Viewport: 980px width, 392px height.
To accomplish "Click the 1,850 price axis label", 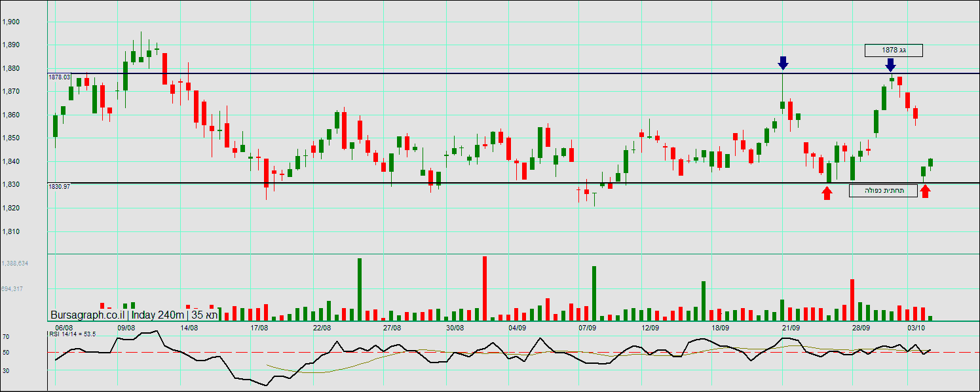I will [12, 138].
